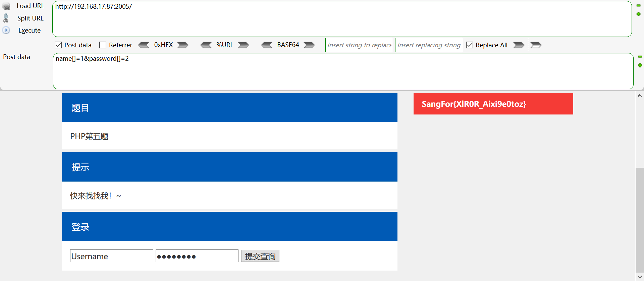
Task: Click the Execute play icon
Action: (6, 30)
